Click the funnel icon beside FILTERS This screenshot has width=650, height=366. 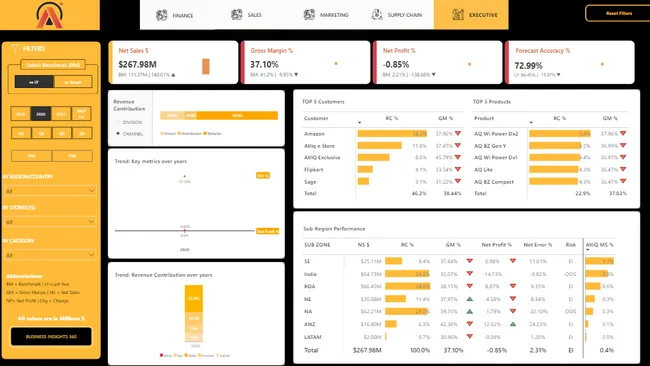15,48
